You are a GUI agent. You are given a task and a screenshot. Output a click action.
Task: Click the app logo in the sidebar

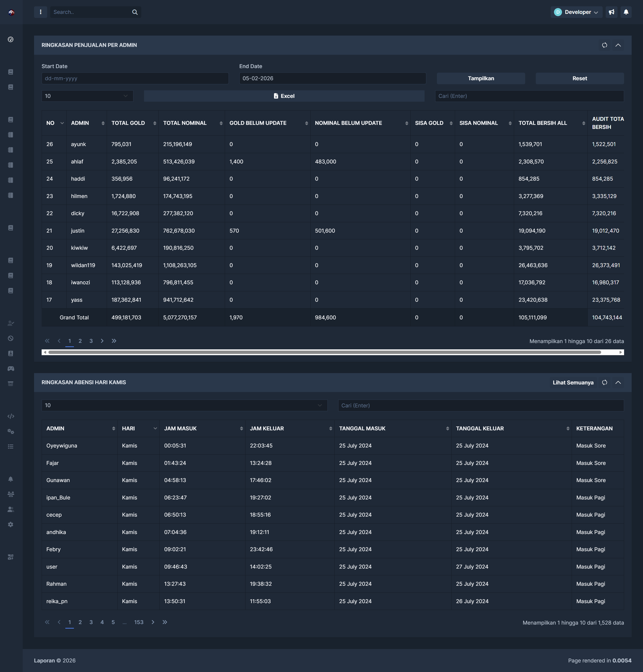pyautogui.click(x=11, y=12)
